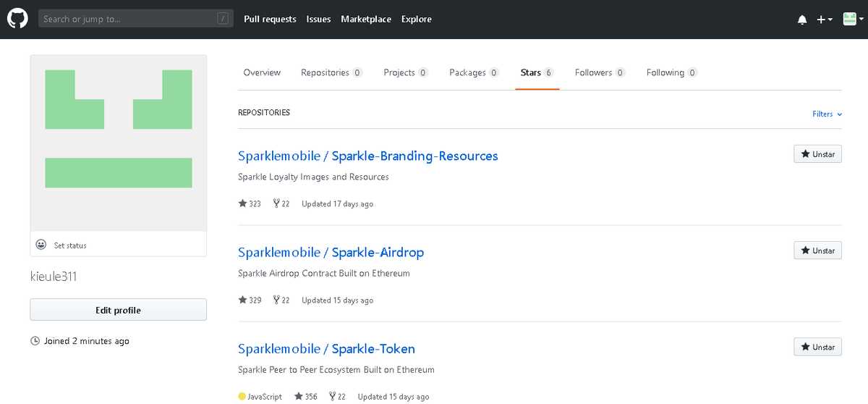The height and width of the screenshot is (404, 868).
Task: Click the REPOSITORIES section heading
Action: [264, 113]
